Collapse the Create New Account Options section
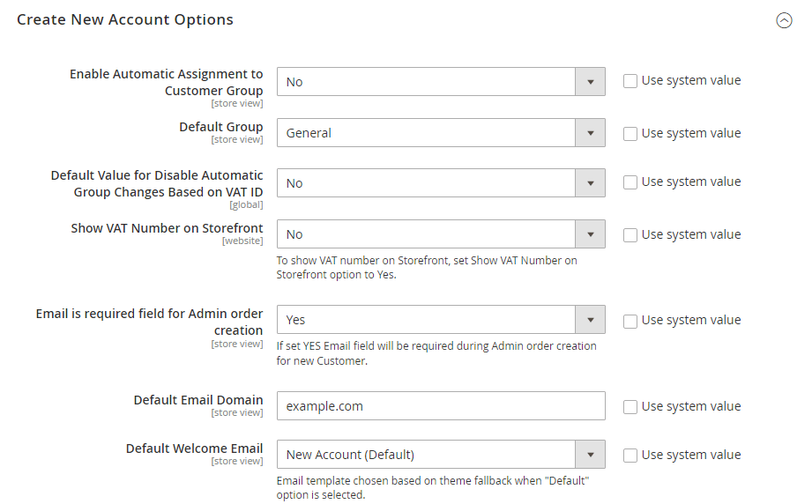Viewport: 812px width, 504px height. [783, 20]
